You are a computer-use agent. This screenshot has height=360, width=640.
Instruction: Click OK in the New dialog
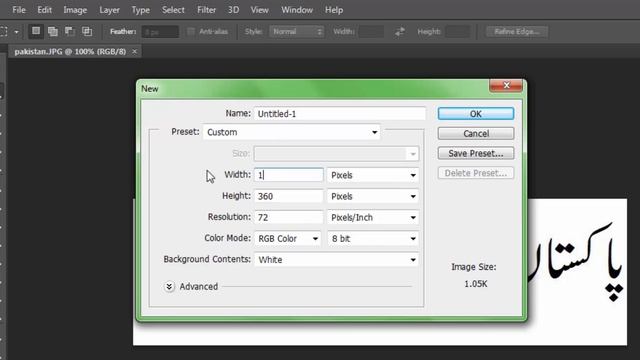tap(476, 114)
